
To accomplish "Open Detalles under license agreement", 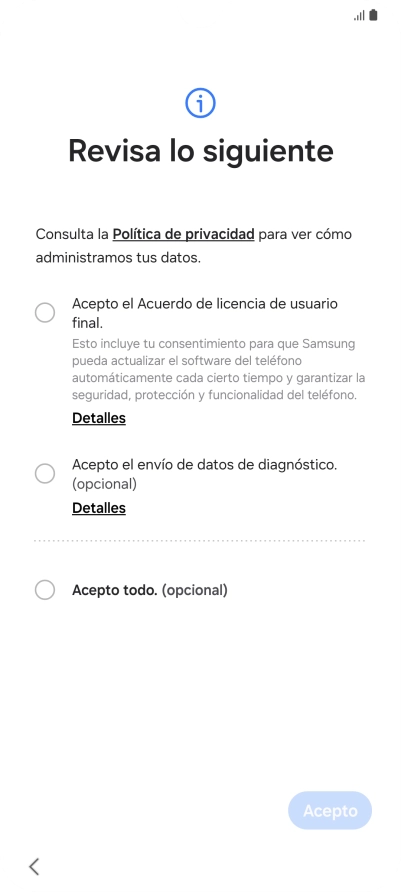I will [99, 418].
